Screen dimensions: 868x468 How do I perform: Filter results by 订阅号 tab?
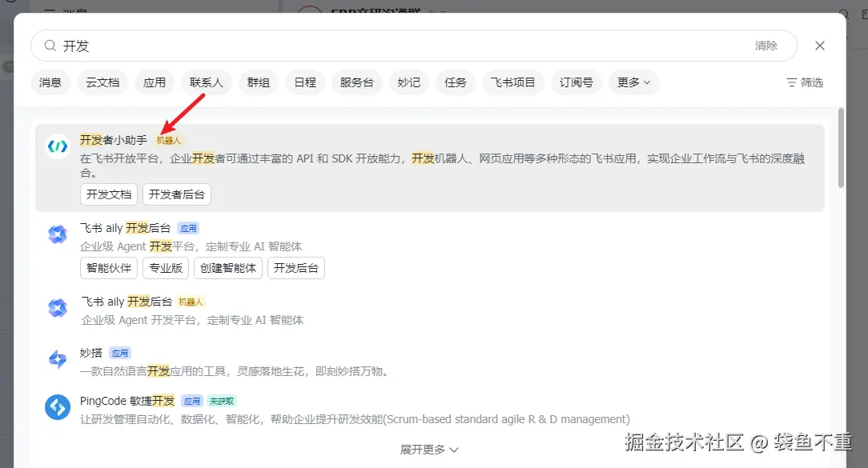577,82
